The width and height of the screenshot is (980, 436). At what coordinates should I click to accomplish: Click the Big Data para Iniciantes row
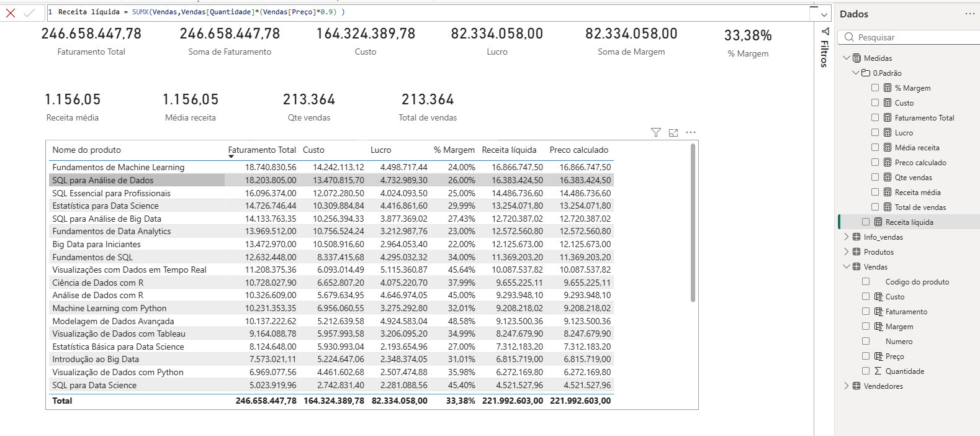[x=331, y=244]
